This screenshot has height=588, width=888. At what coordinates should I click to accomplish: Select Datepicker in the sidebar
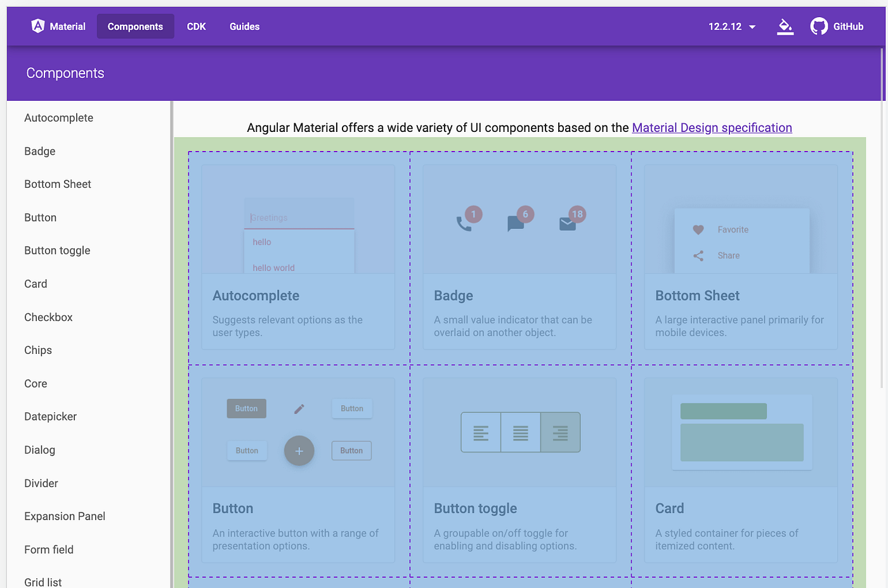tap(51, 417)
